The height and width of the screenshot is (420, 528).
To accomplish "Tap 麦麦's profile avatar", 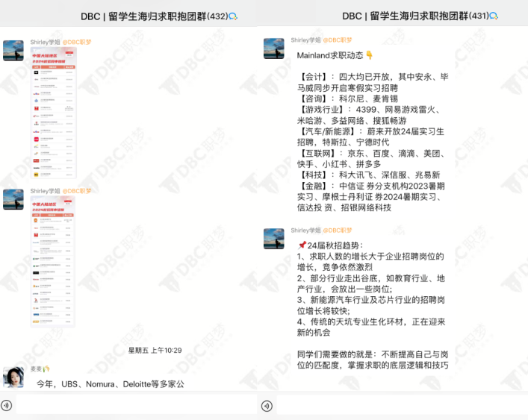I will tap(13, 377).
